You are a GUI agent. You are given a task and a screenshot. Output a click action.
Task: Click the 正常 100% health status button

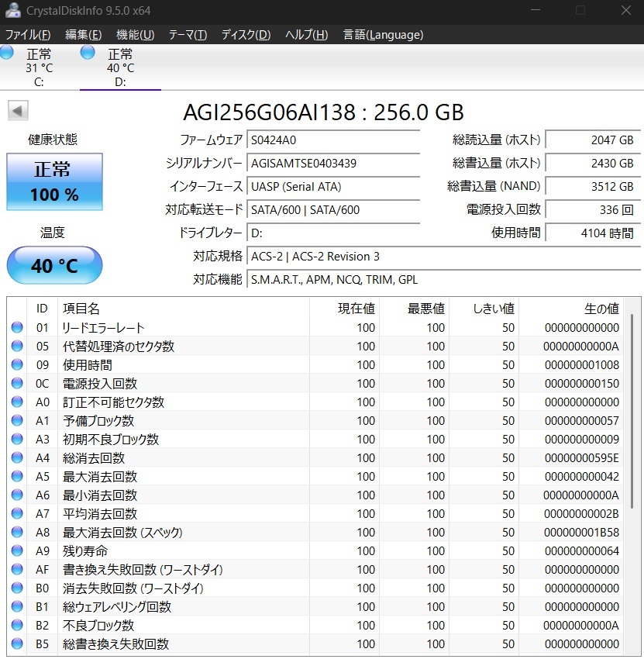53,181
